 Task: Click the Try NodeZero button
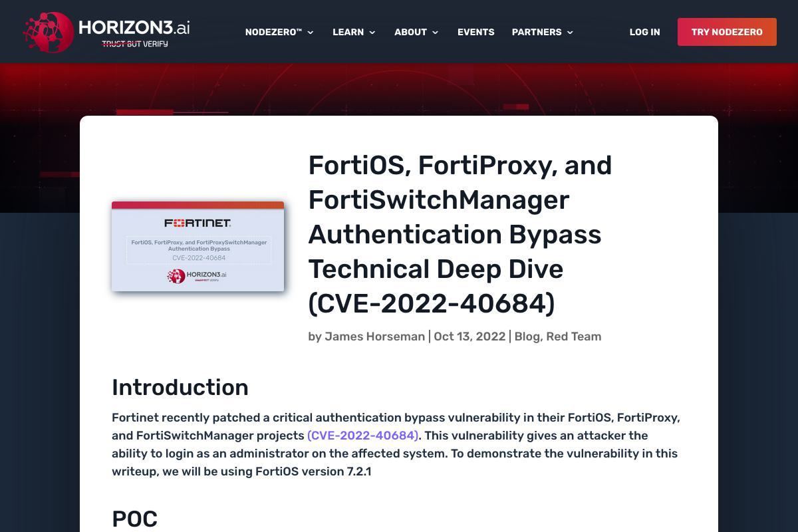tap(727, 32)
